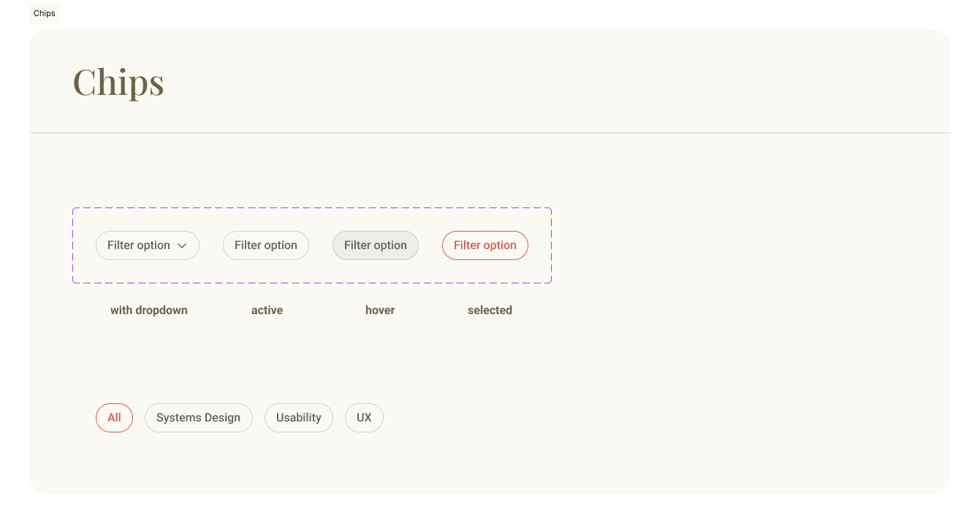Enable the "Usability" filter chip
980x523 pixels.
click(x=298, y=417)
